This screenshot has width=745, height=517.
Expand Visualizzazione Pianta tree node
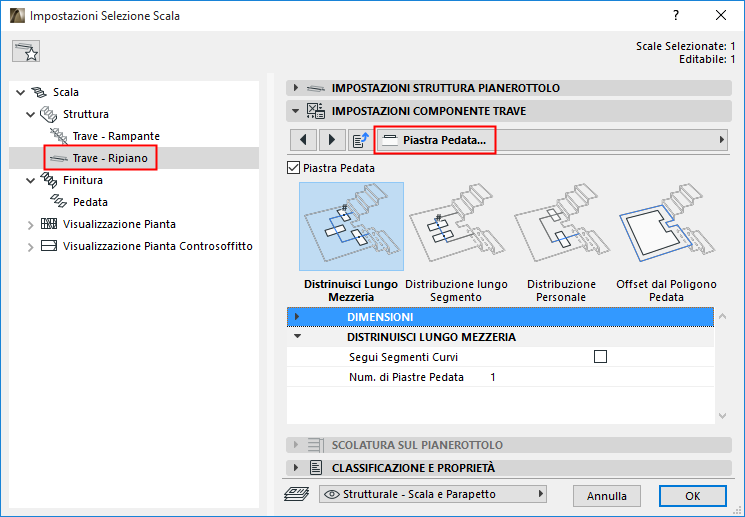coord(30,225)
